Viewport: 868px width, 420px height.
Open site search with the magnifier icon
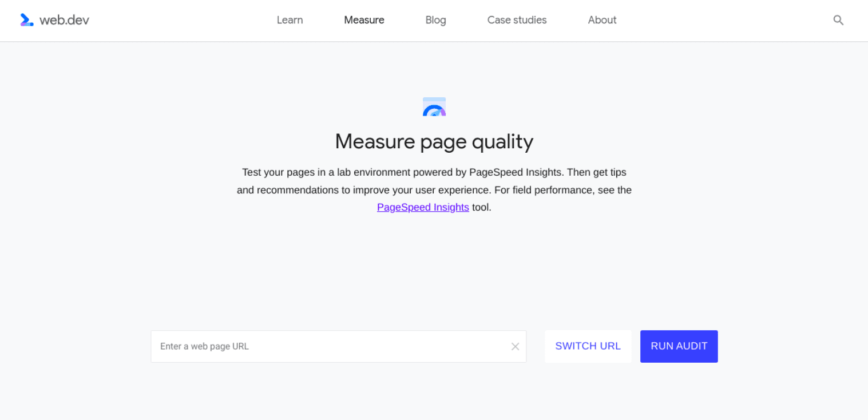tap(838, 19)
